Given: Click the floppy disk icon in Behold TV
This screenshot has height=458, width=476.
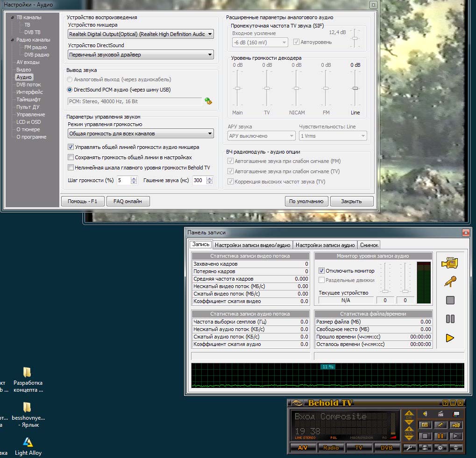Looking at the screenshot, I should click(425, 448).
